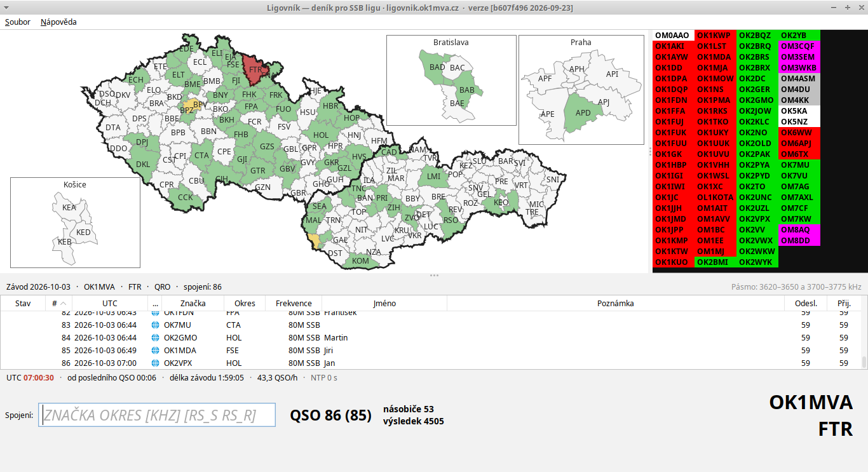Image resolution: width=868 pixels, height=472 pixels.
Task: Click the KED district in the Košice inset
Action: [83, 233]
